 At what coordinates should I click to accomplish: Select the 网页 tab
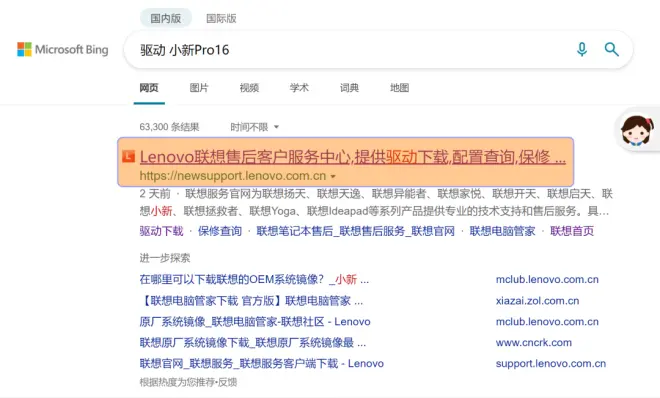tap(149, 88)
